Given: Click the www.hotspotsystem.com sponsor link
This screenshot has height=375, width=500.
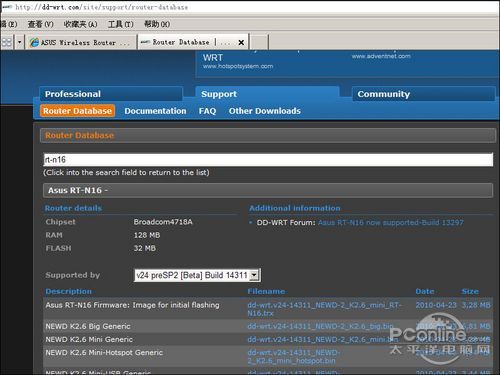Looking at the screenshot, I should pyautogui.click(x=238, y=66).
